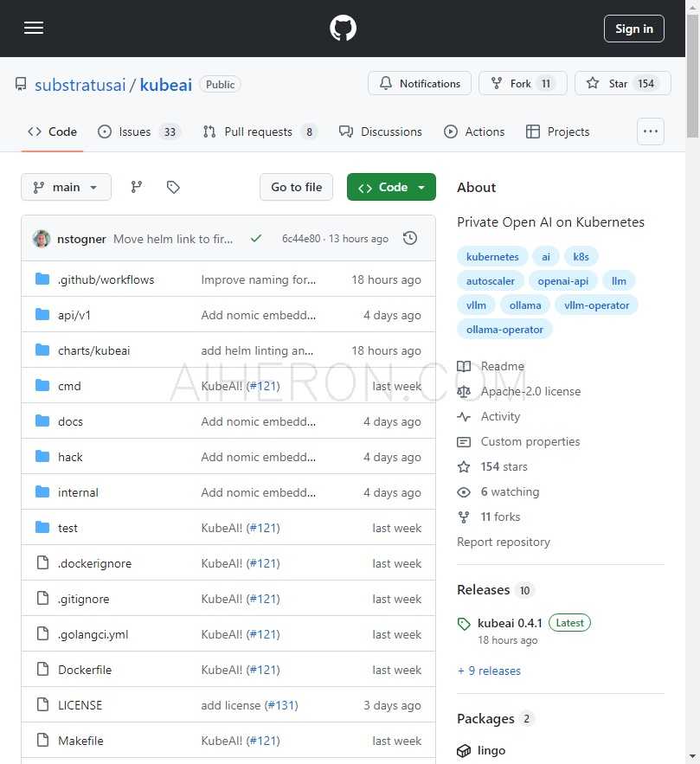Viewport: 700px width, 764px height.
Task: Click the green commit status checkmark
Action: tap(255, 238)
